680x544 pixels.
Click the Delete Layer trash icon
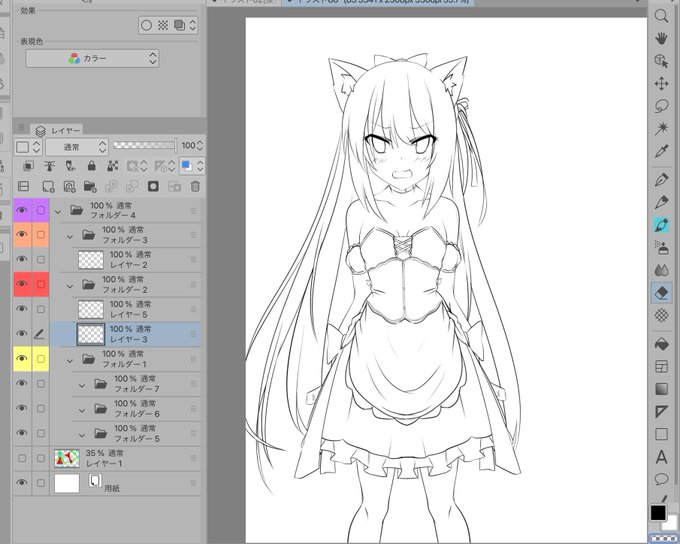click(x=195, y=187)
